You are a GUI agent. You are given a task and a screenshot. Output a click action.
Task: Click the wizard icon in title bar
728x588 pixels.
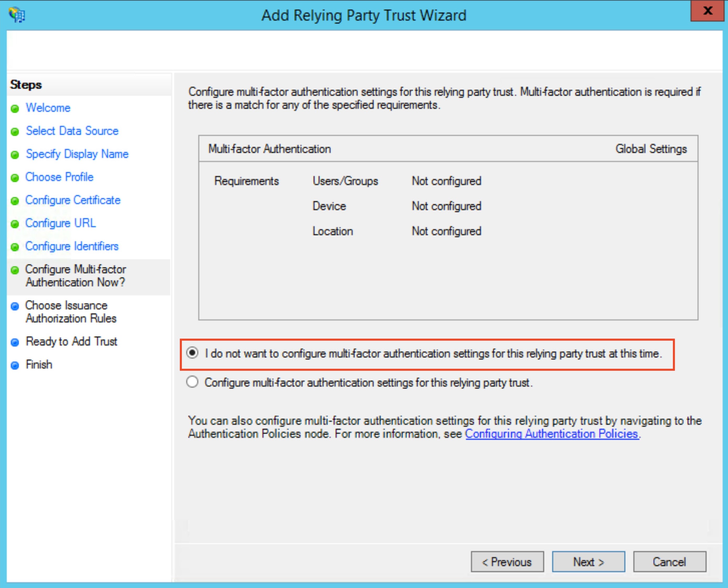click(17, 15)
